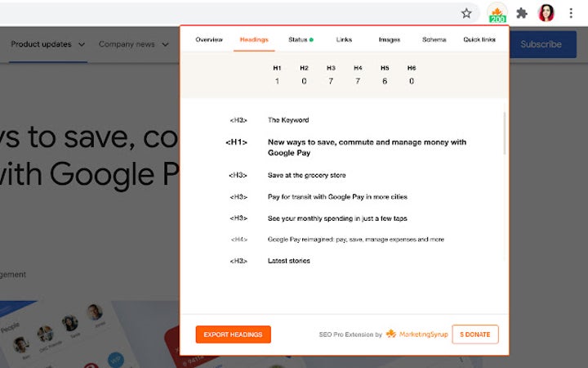Select the Headings tab

(x=254, y=39)
